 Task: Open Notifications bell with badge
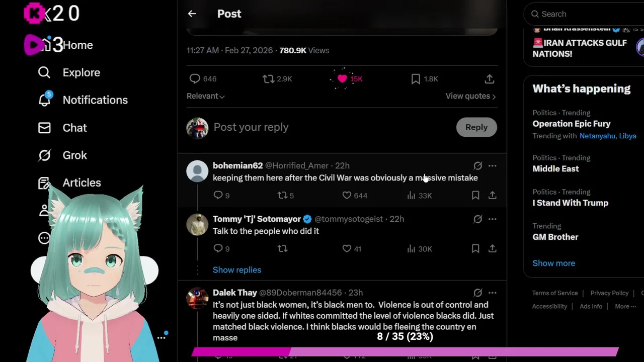click(44, 100)
